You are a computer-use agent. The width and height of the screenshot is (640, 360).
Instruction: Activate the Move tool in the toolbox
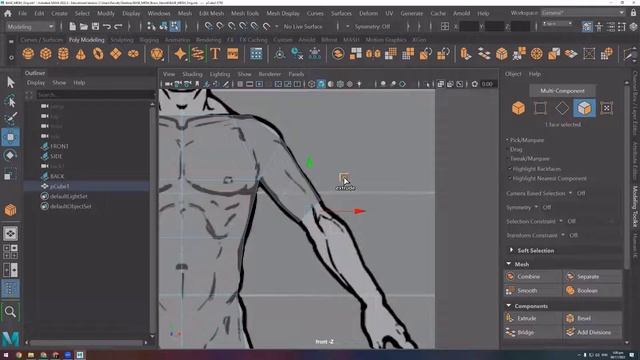10,137
